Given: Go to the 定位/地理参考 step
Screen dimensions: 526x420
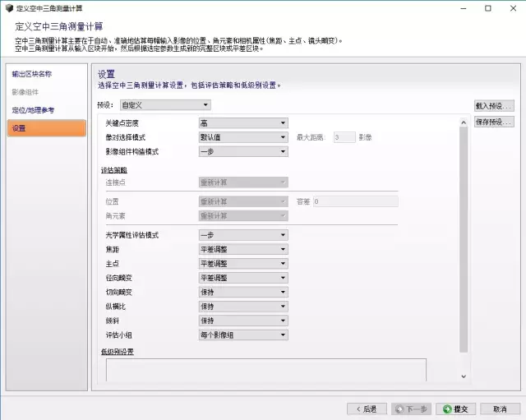Looking at the screenshot, I should click(x=33, y=110).
